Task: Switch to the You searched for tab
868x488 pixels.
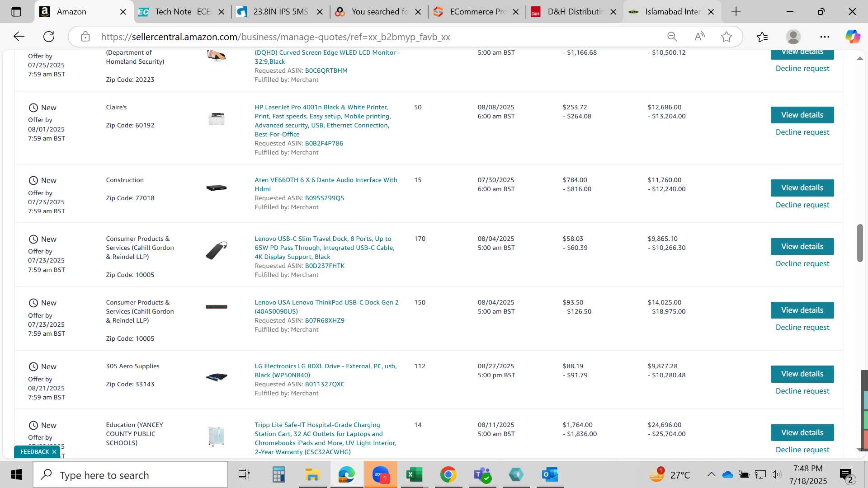Action: pos(379,12)
